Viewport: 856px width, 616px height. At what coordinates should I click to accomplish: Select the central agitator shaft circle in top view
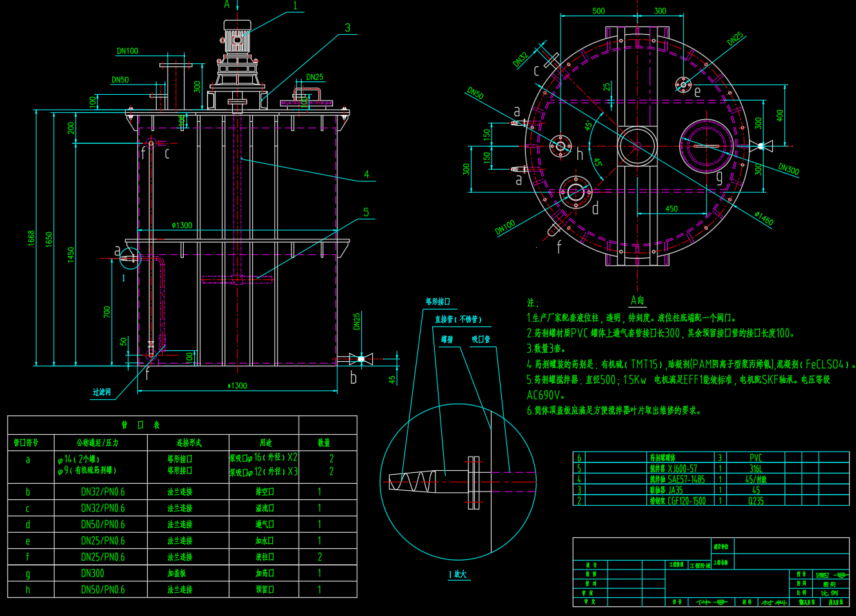[x=637, y=146]
